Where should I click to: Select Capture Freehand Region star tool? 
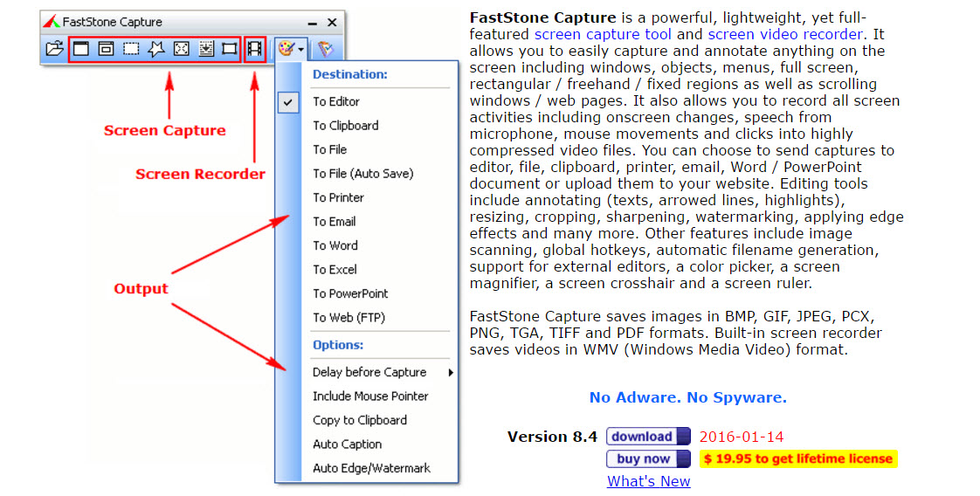[156, 48]
